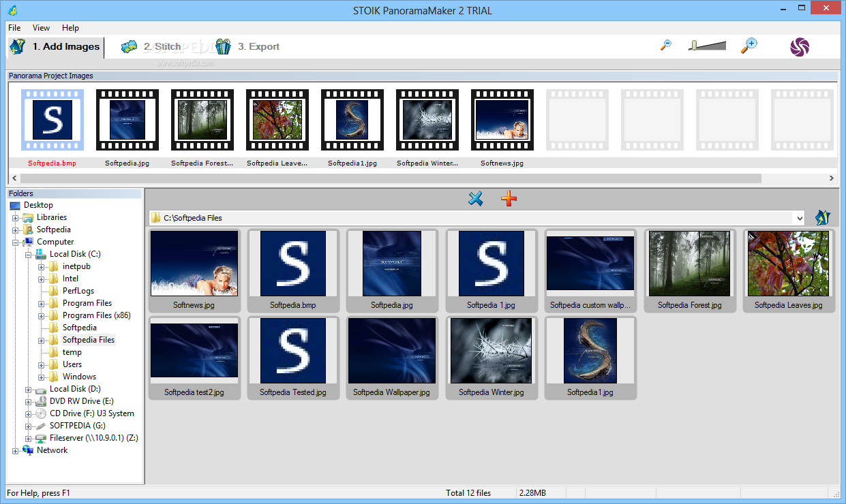Image resolution: width=846 pixels, height=504 pixels.
Task: Click the zoom in magnifier icon
Action: pos(749,46)
